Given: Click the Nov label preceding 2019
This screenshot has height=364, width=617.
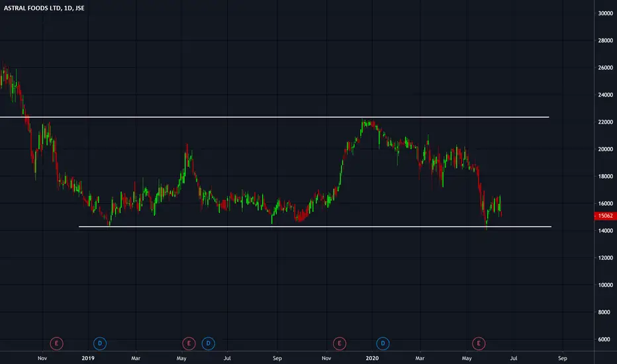Looking at the screenshot, I should coord(42,358).
